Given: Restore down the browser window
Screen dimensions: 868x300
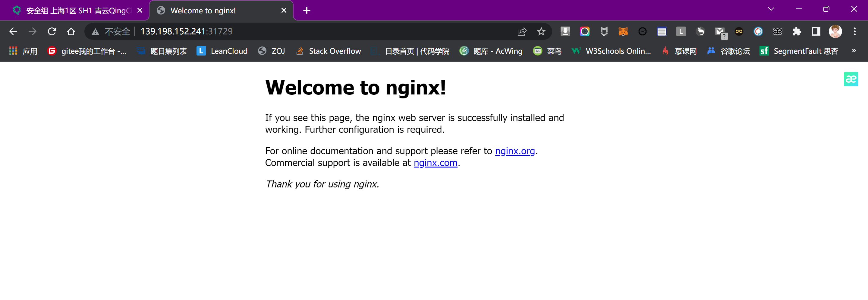Looking at the screenshot, I should 826,9.
